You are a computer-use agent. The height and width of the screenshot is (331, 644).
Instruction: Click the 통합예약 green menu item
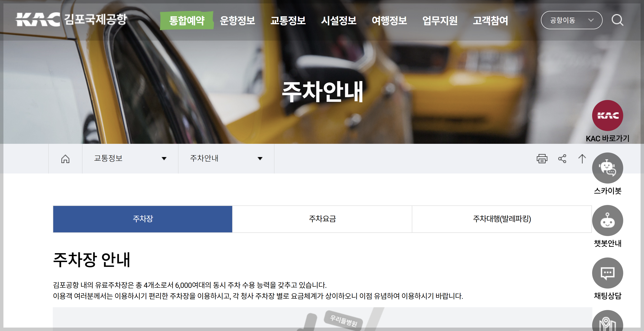click(186, 21)
